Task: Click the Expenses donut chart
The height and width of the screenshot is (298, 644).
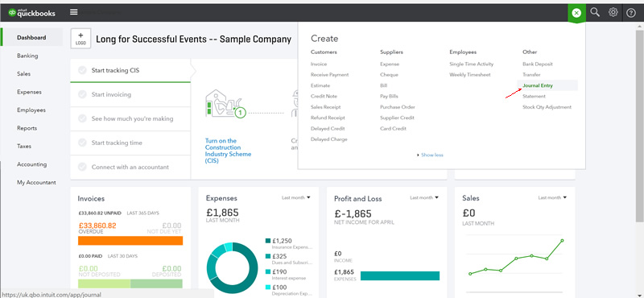Action: (x=232, y=268)
